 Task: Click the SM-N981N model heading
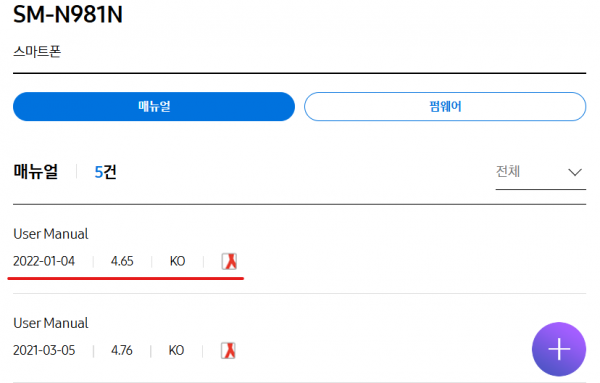coord(68,15)
